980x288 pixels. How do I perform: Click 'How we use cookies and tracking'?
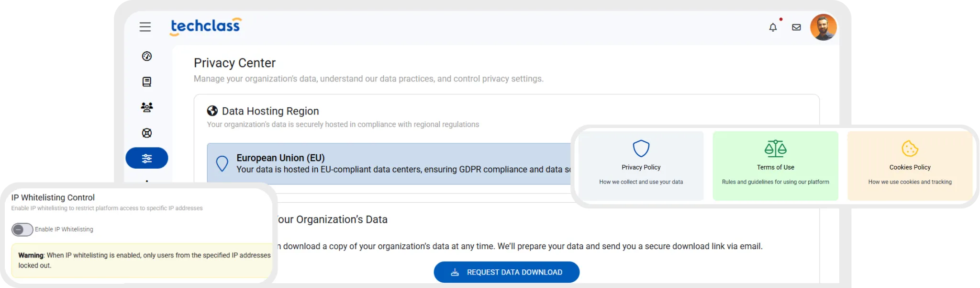[x=910, y=182]
